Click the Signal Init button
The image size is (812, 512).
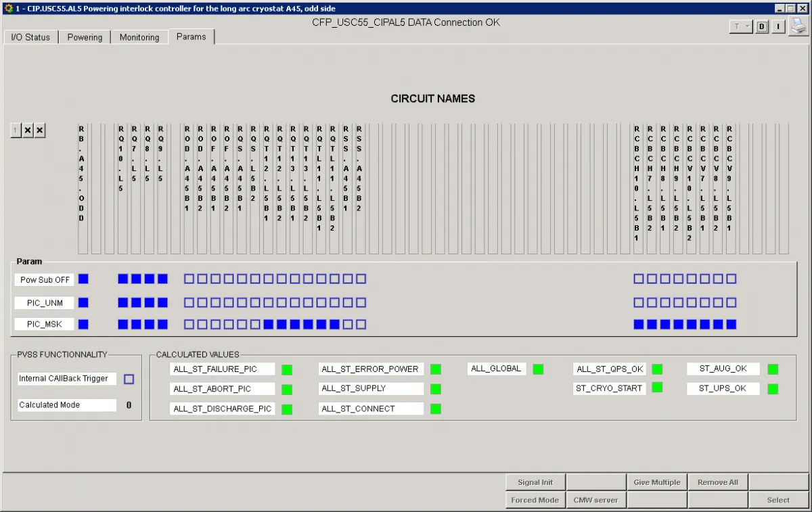(x=535, y=482)
